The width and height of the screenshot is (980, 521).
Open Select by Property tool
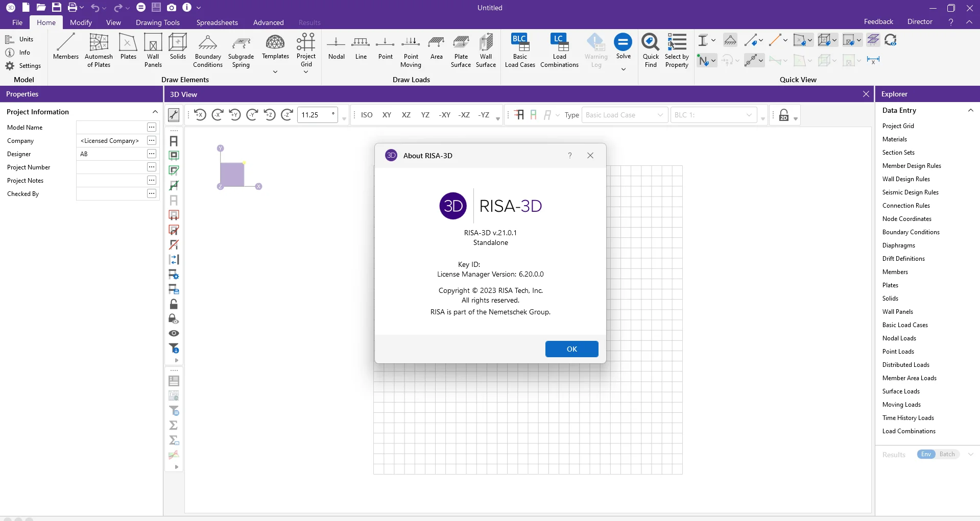677,51
